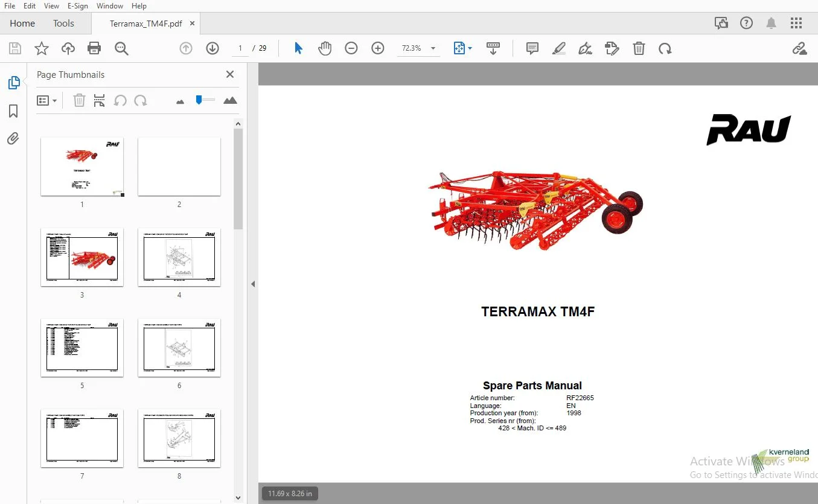This screenshot has height=504, width=818.
Task: Select page 8 thumbnail
Action: [x=179, y=438]
